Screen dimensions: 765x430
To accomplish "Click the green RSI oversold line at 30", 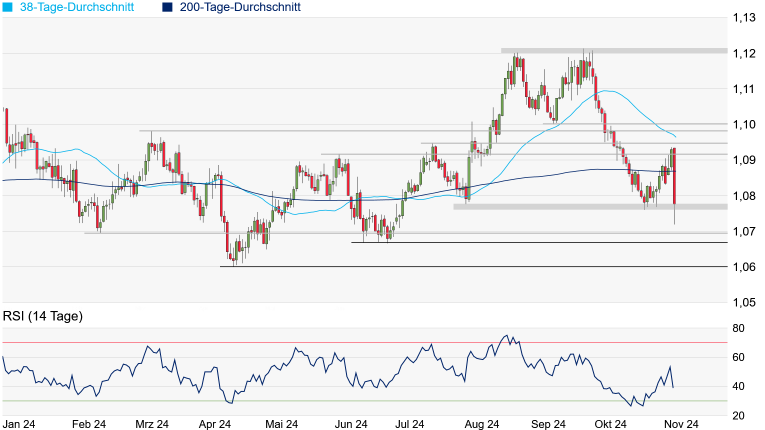I will pos(300,401).
